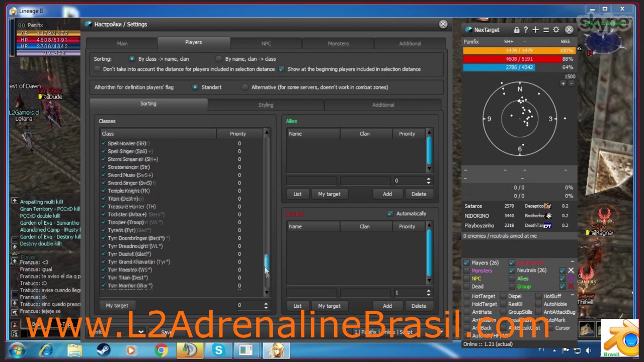Zoom in radar with plus button
This screenshot has width=644, height=362.
563,83
